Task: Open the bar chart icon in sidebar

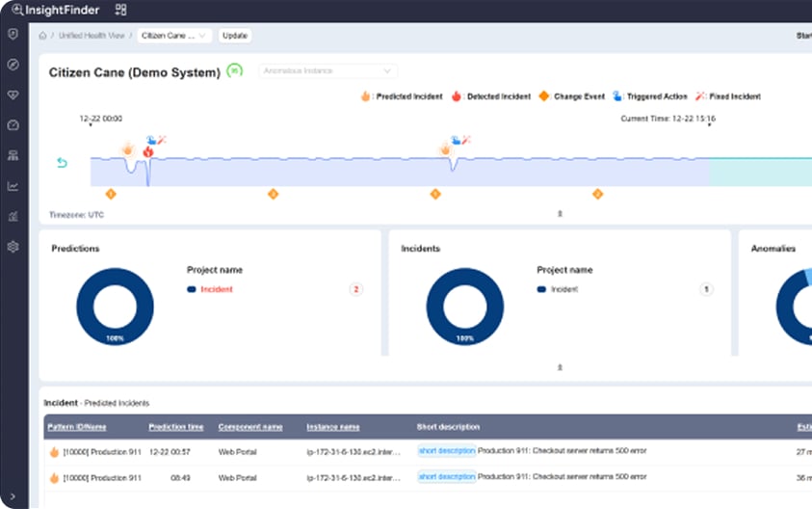Action: (13, 216)
